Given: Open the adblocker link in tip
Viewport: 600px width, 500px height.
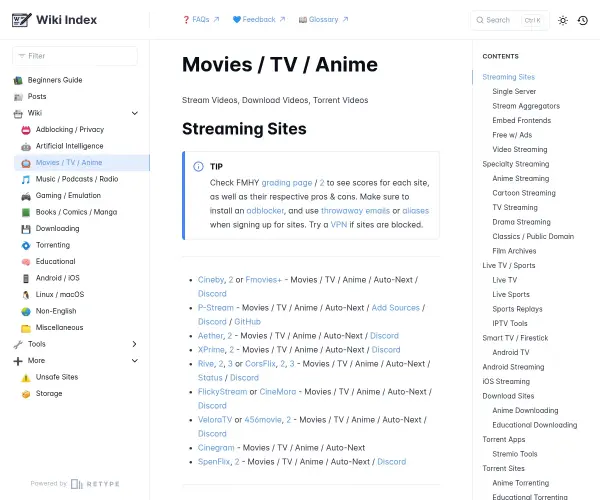Looking at the screenshot, I should tap(265, 211).
